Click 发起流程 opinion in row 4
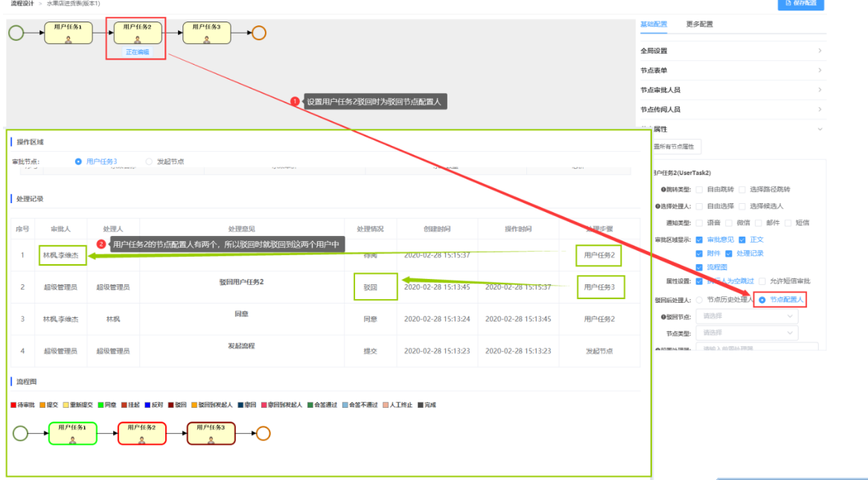The width and height of the screenshot is (868, 480). point(241,346)
